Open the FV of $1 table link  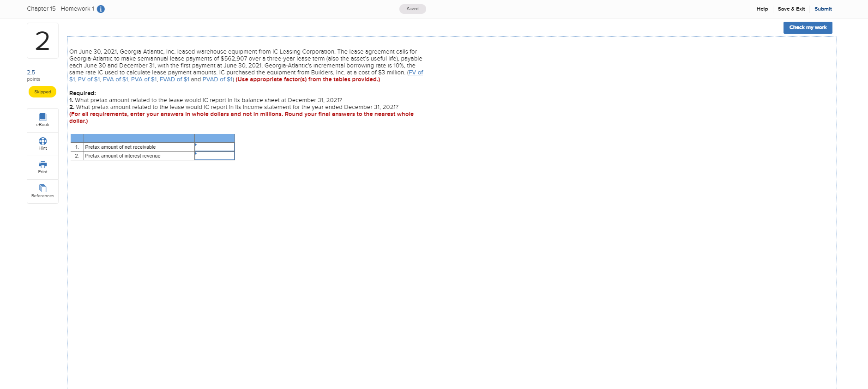click(415, 73)
